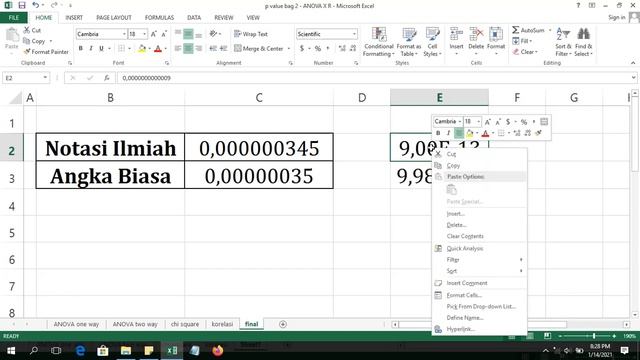
Task: Switch to PAGE LAYOUT ribbon tab
Action: [114, 18]
